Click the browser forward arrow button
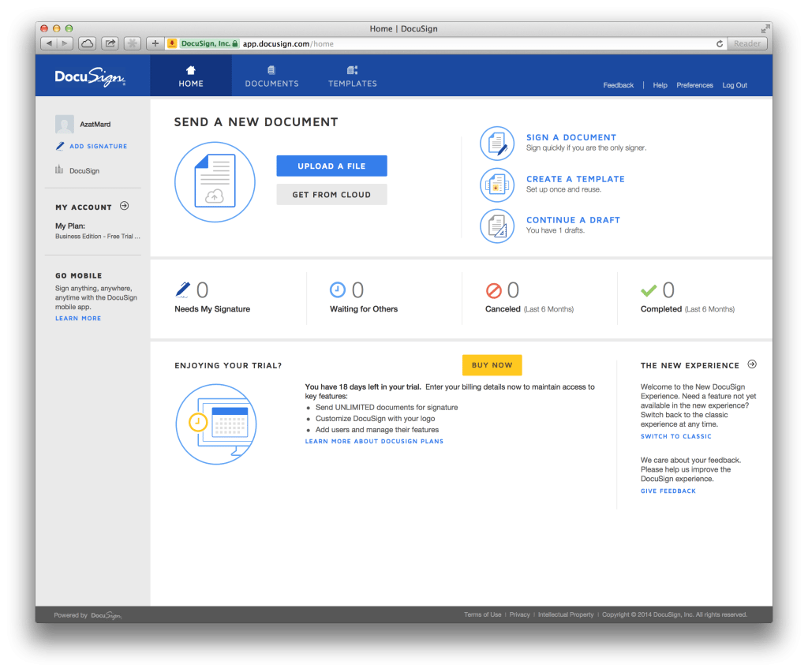This screenshot has width=808, height=672. pyautogui.click(x=65, y=43)
